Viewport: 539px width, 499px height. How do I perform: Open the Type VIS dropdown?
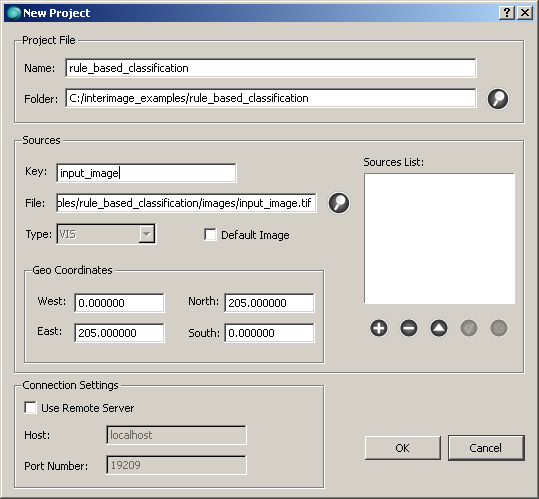[x=106, y=234]
